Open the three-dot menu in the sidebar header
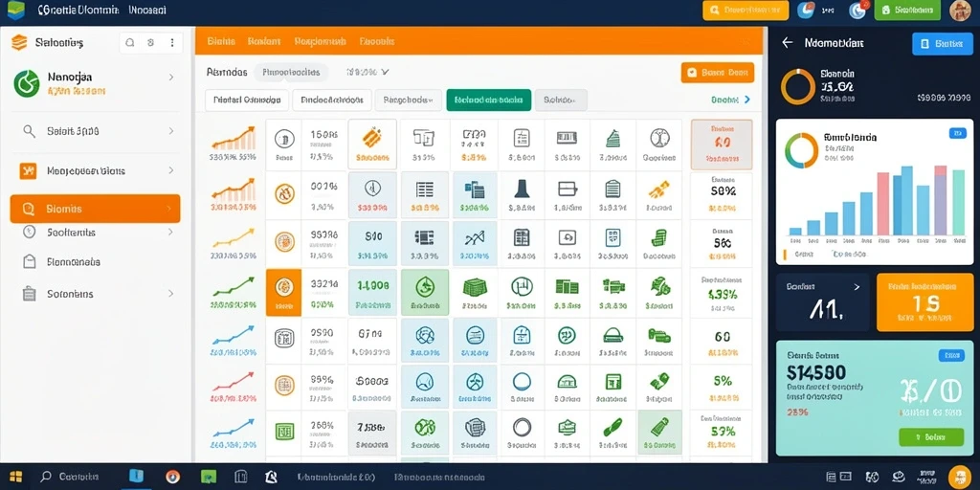This screenshot has height=490, width=980. [172, 43]
